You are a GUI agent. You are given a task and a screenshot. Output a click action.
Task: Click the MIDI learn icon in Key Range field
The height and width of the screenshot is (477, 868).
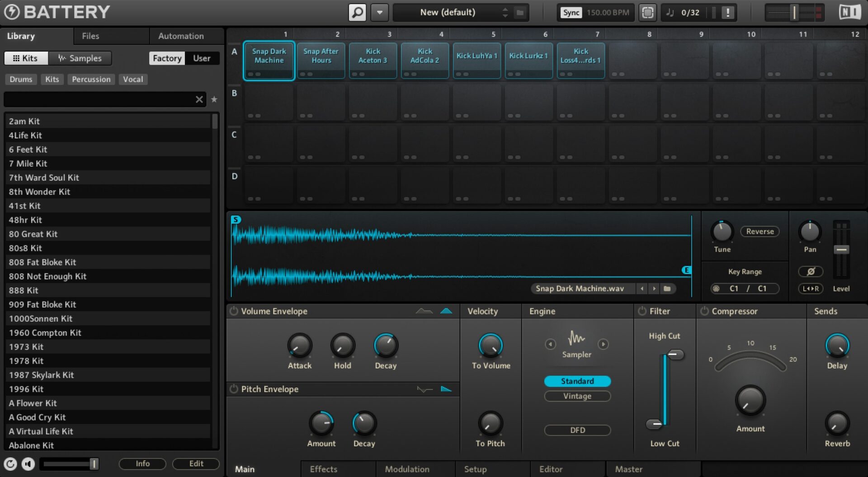(x=716, y=288)
